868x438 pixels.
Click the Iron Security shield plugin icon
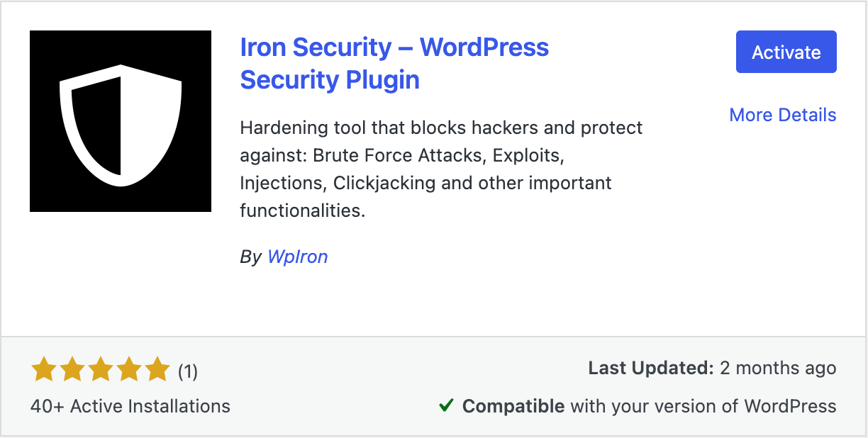tap(121, 121)
